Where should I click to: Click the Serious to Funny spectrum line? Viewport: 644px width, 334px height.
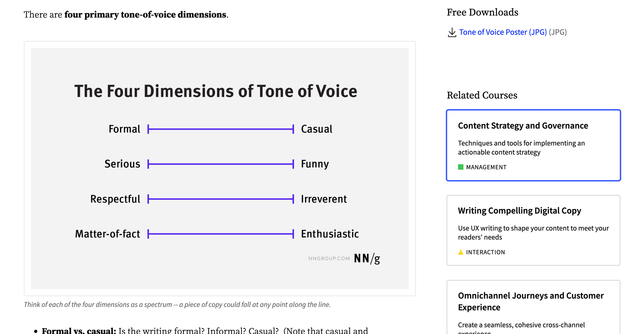pos(221,164)
